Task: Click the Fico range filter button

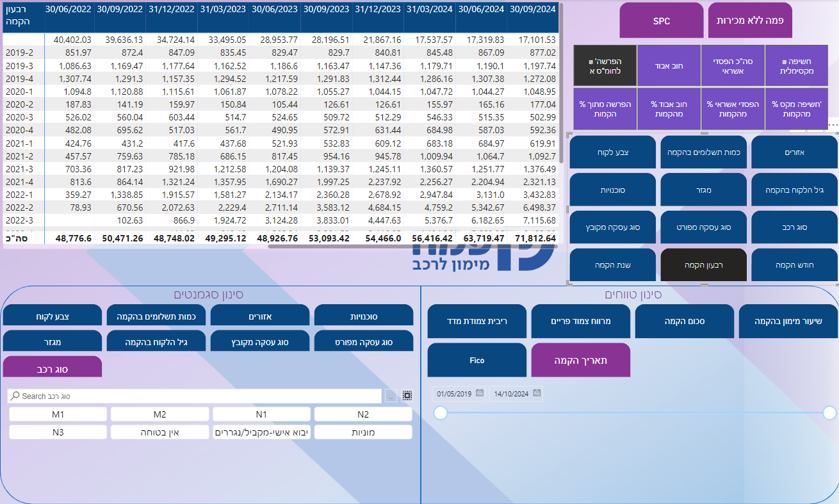Action: pos(477,360)
